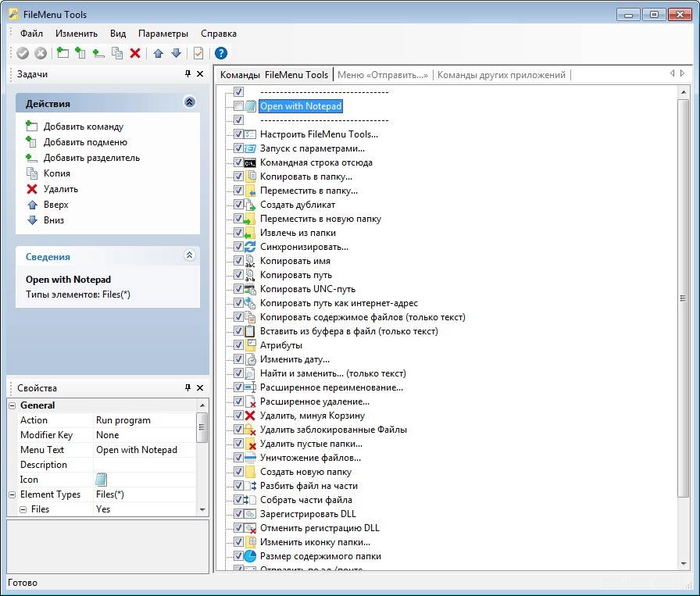Viewport: 700px width, 596px height.
Task: Click the green checkmark Apply toolbar icon
Action: click(x=23, y=53)
